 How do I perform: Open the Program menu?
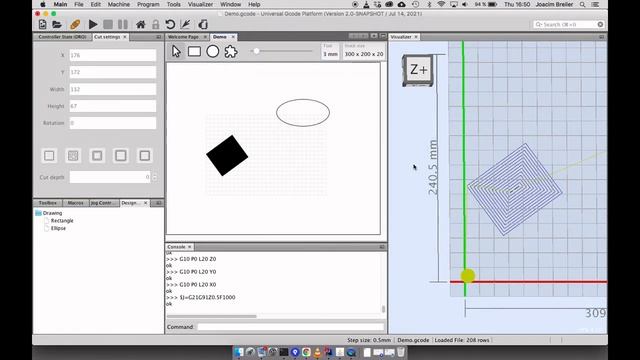(148, 4)
